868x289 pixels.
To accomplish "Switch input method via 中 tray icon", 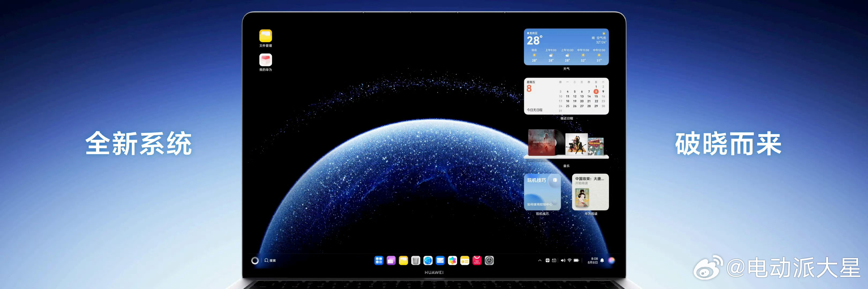I will click(548, 260).
